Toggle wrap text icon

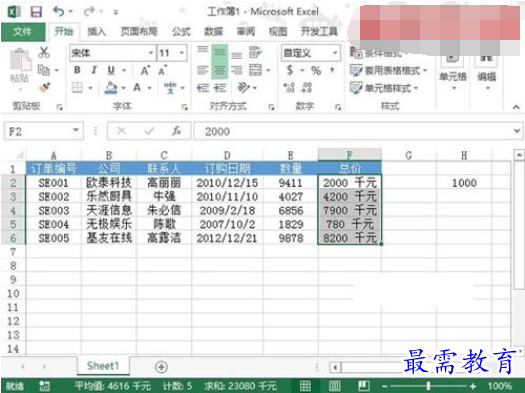[255, 52]
